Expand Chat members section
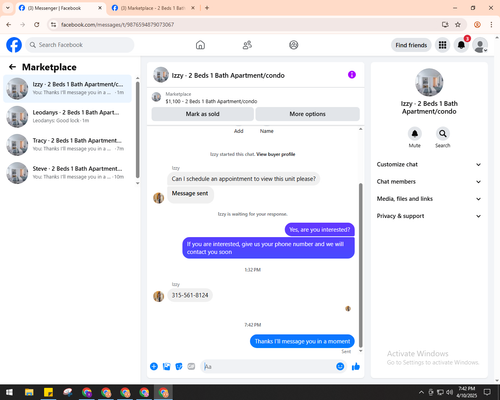This screenshot has width=500, height=400. point(429,182)
